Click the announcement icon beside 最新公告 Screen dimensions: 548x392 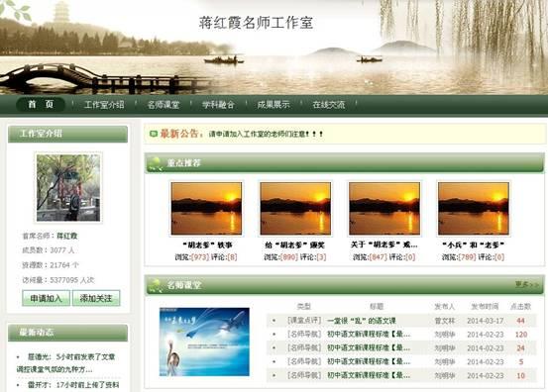(x=154, y=134)
